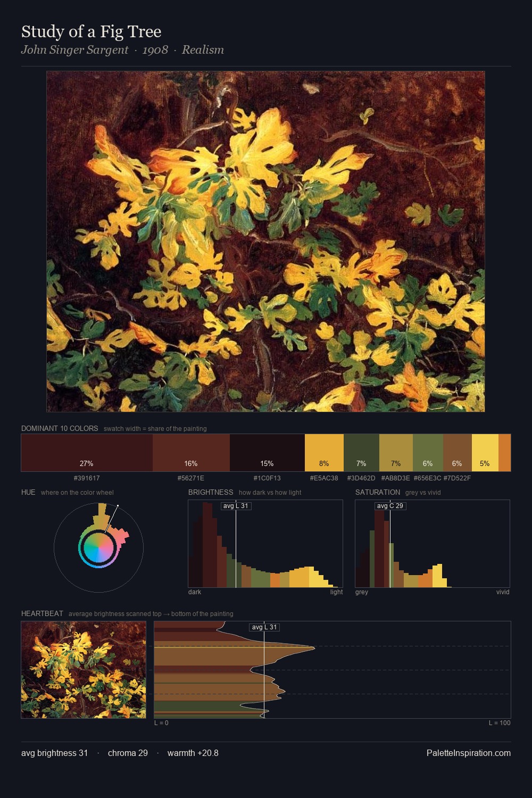Select the narrow orange swatch at palette end
532x798 pixels.
[x=504, y=453]
